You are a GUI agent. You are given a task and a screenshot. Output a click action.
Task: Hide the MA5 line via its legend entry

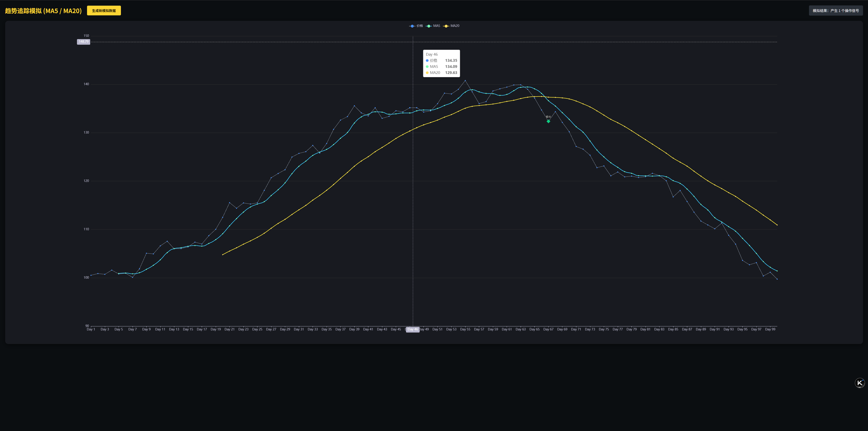[436, 26]
